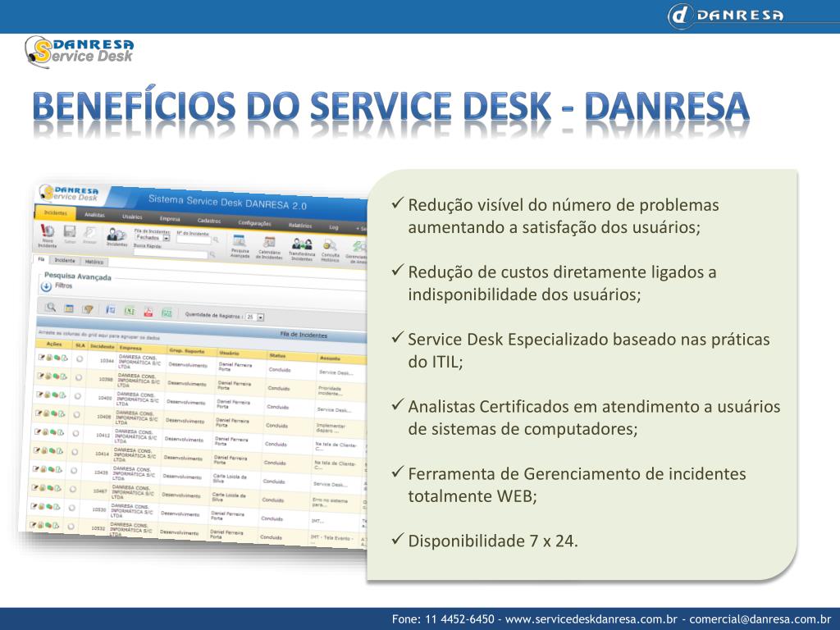Click the Transferência Incidentes icon
This screenshot has height=630, width=840.
[x=302, y=244]
